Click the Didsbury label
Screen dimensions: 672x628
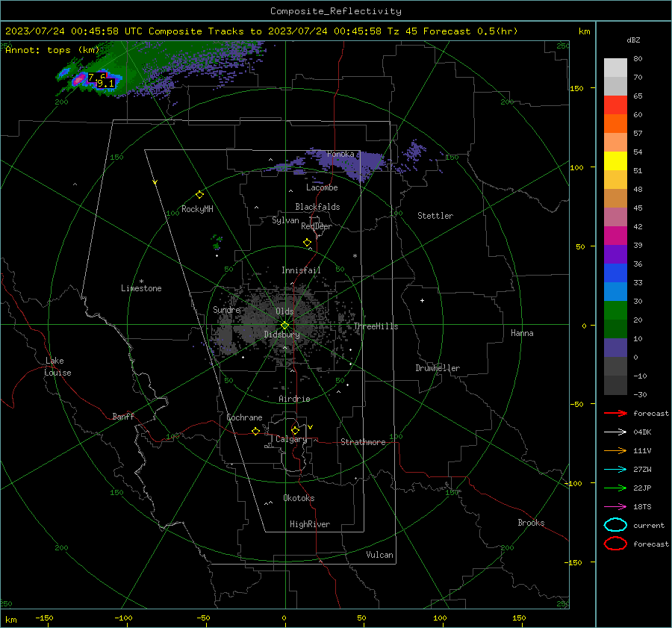[x=281, y=335]
